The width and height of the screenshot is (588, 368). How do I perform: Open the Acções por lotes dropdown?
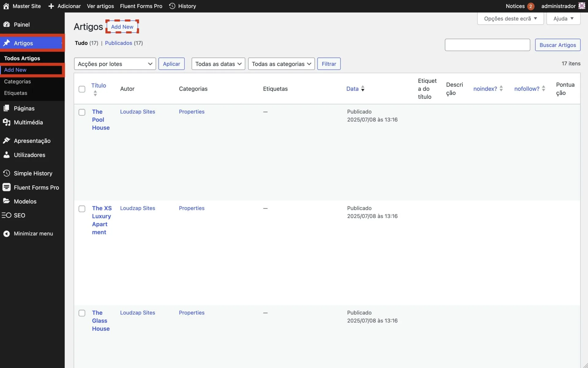coord(115,64)
